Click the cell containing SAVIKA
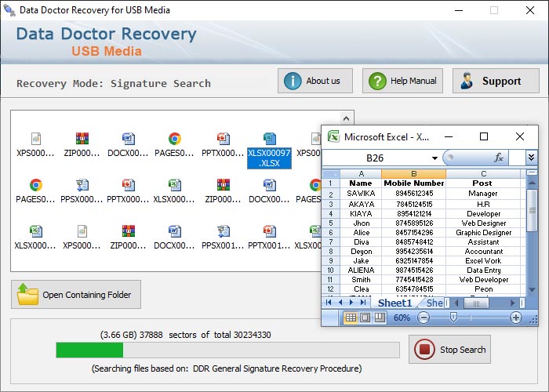Viewport: 549px width, 392px height. click(361, 193)
